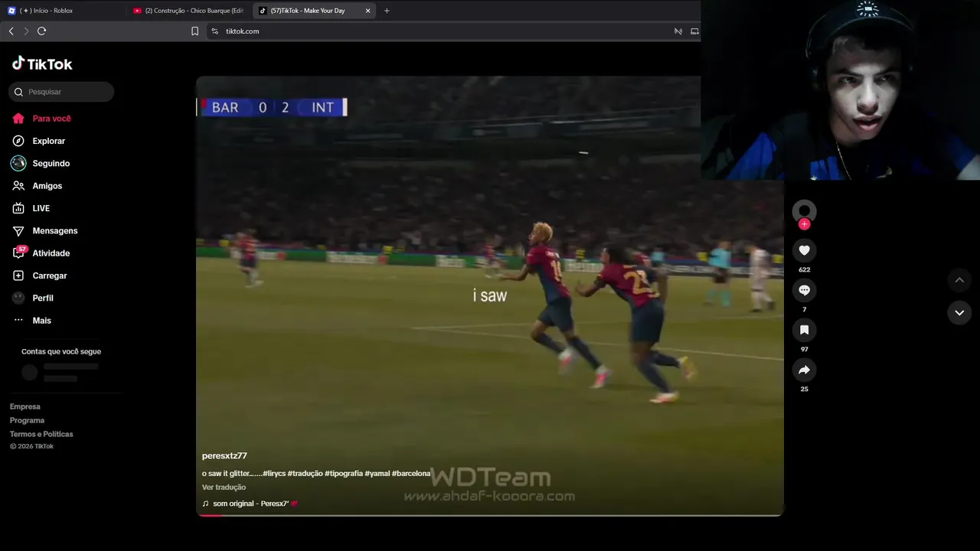Click the Pesquisar magnifier icon
The image size is (980, 551).
[18, 92]
